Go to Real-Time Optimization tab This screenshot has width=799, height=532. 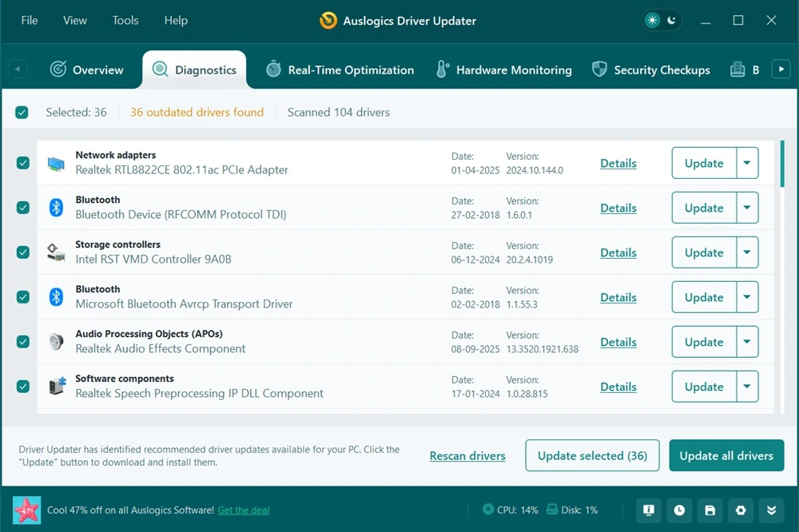click(340, 69)
